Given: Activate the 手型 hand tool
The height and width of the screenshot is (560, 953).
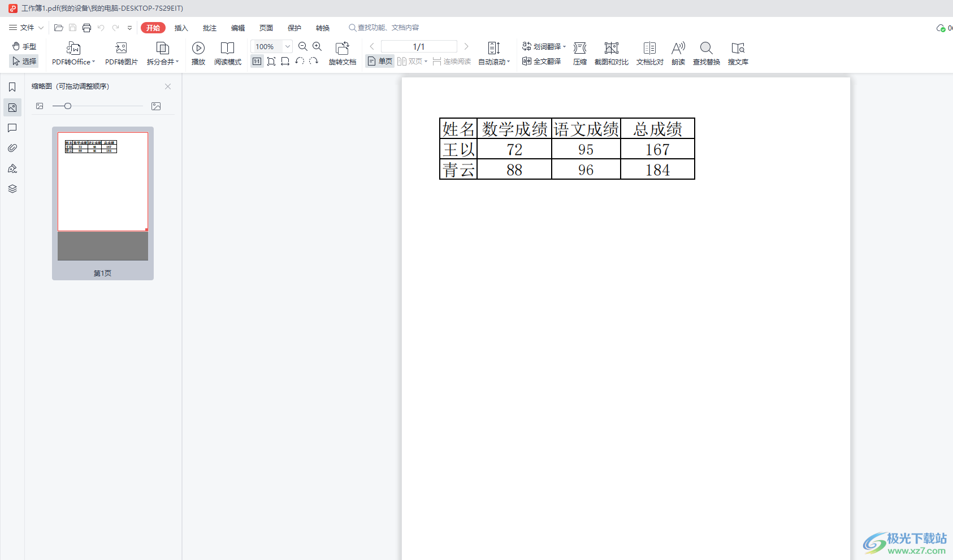Looking at the screenshot, I should pos(24,46).
